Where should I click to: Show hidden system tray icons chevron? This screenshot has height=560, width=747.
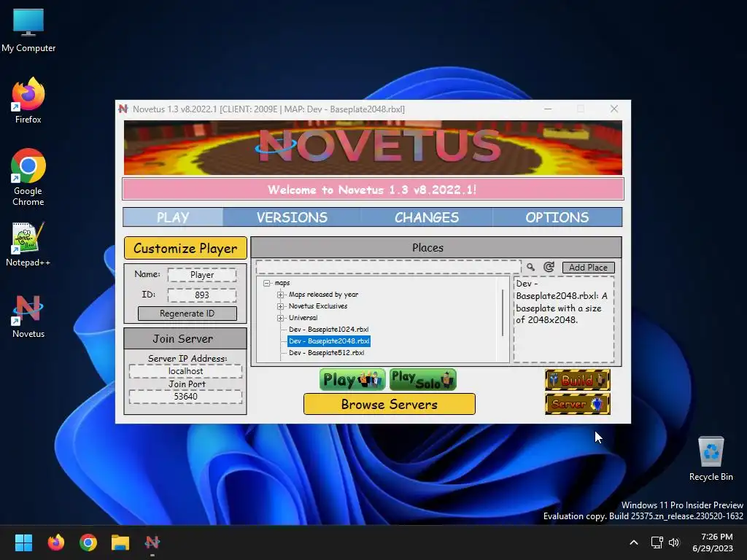point(634,542)
